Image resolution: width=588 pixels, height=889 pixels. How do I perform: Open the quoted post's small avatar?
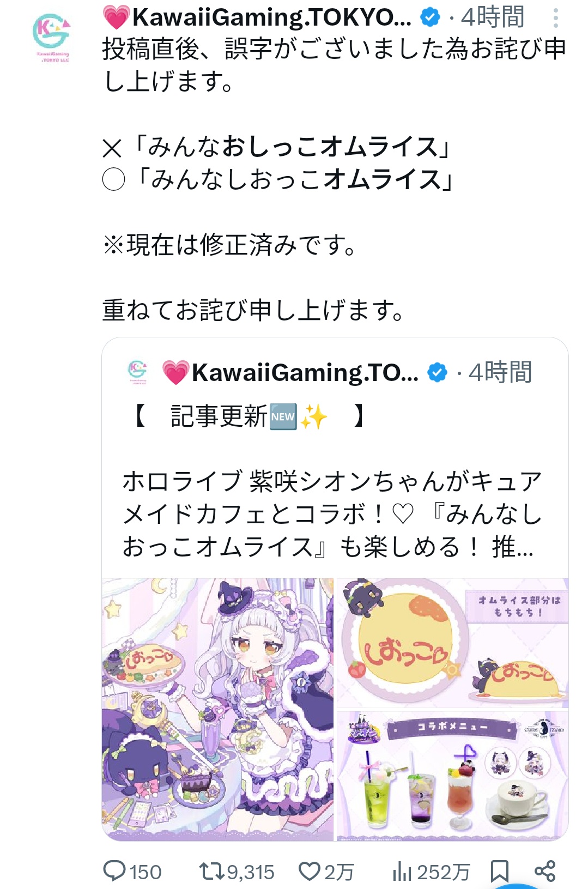point(137,372)
